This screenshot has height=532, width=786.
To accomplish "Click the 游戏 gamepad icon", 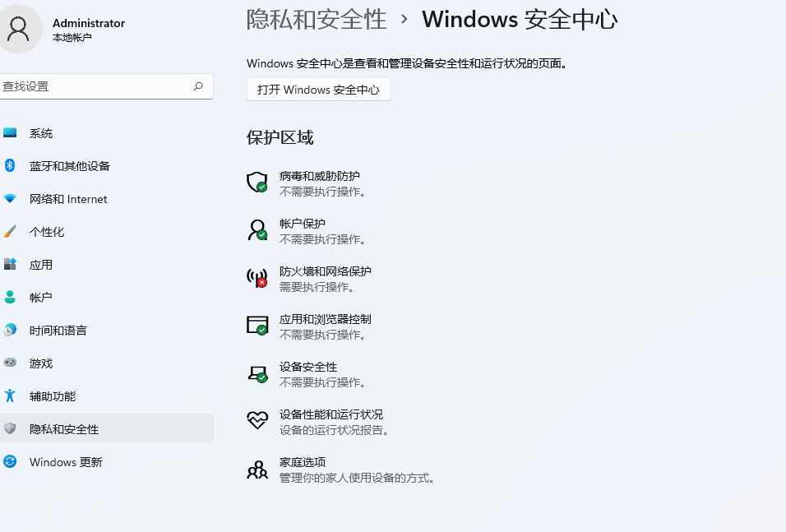I will coord(10,363).
